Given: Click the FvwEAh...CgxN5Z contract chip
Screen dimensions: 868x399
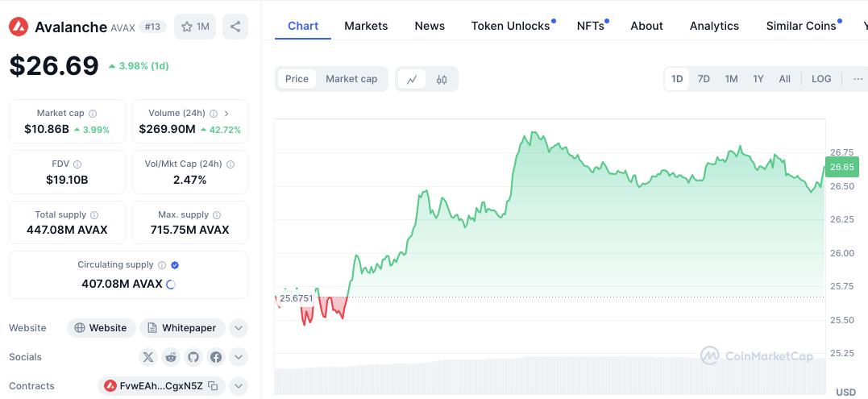Looking at the screenshot, I should click(x=161, y=386).
